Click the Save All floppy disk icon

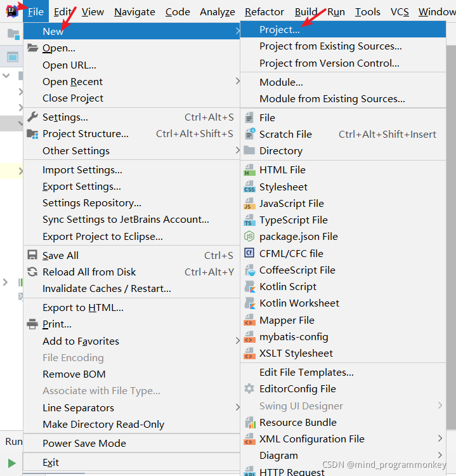coord(32,255)
